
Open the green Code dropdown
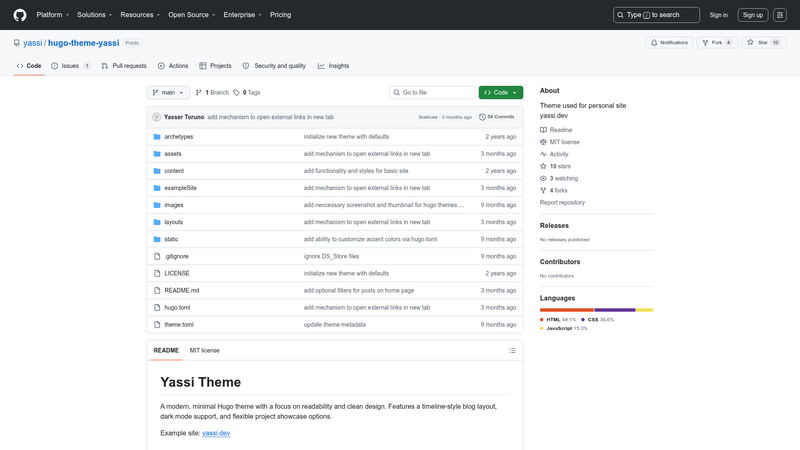tap(501, 92)
